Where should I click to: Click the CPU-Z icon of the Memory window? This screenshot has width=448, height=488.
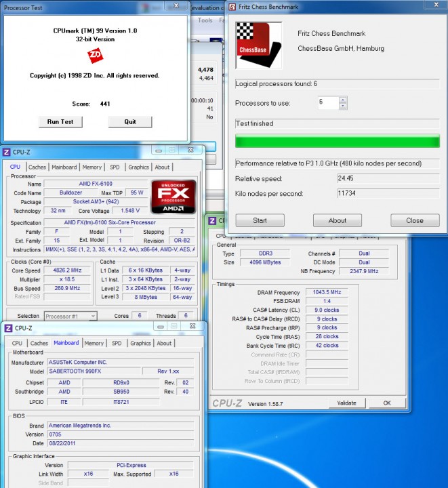(212, 221)
